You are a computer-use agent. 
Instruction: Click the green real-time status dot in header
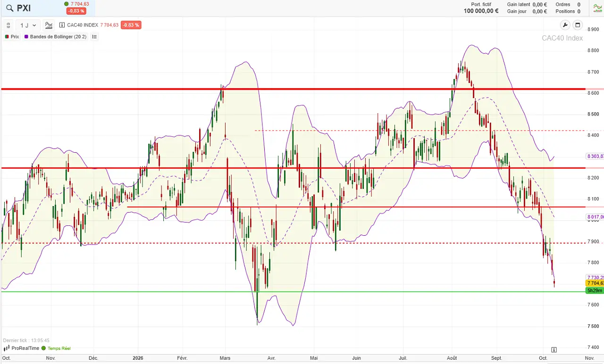coord(66,4)
